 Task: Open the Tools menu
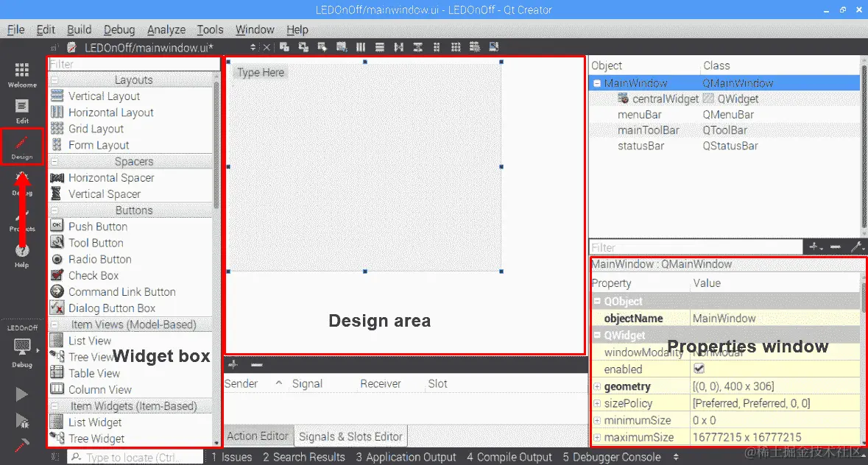[210, 29]
